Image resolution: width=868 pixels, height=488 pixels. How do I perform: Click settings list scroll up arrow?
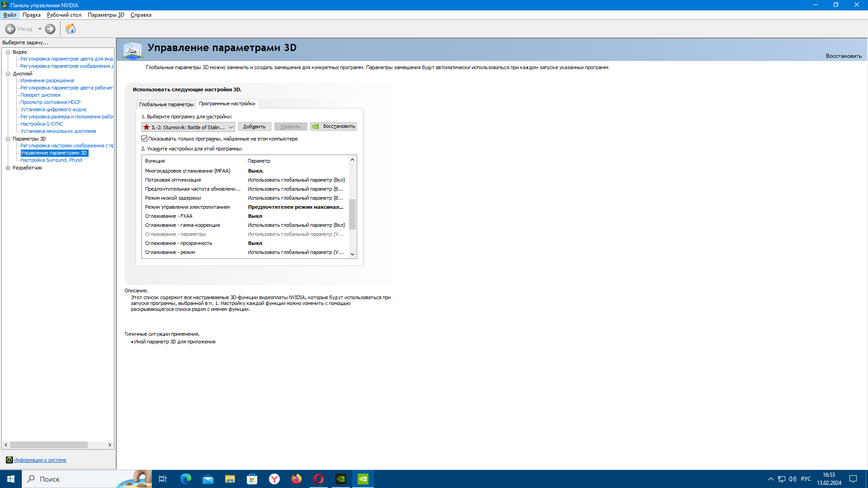tap(352, 160)
